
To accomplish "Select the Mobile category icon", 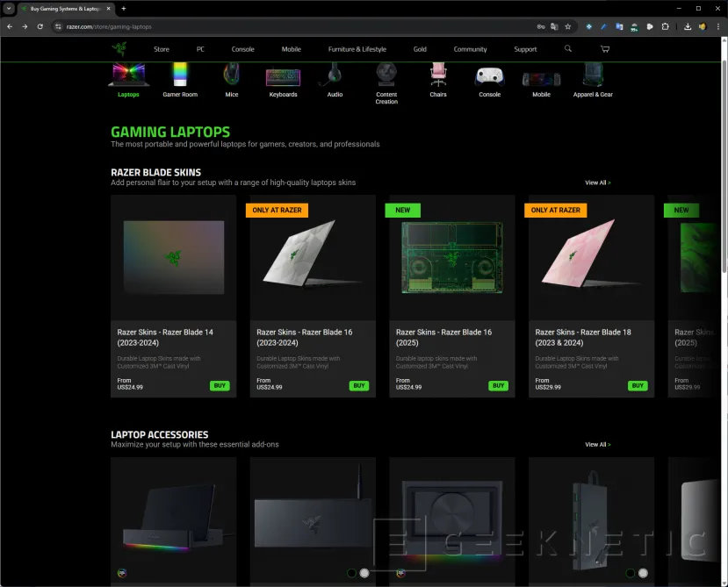I will (x=541, y=80).
